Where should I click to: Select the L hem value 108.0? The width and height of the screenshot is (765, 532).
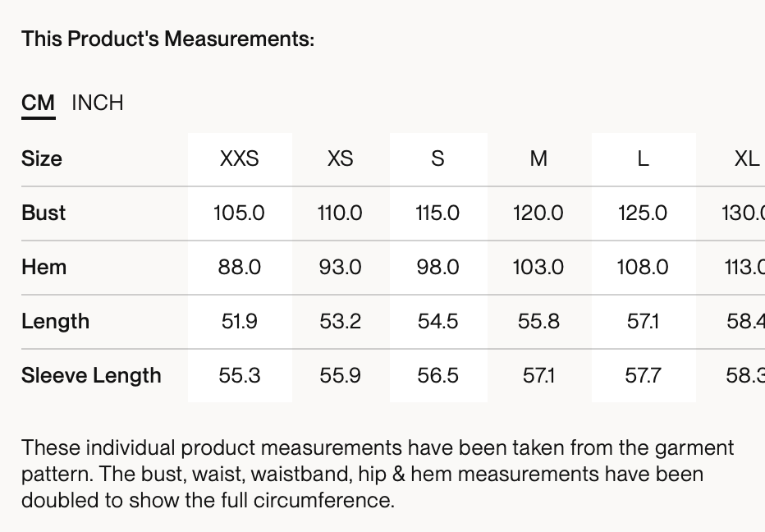coord(643,267)
